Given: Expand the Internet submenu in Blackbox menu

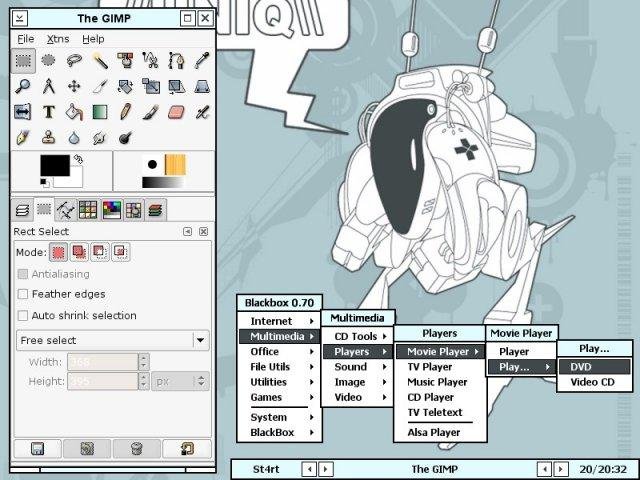Looking at the screenshot, I should [x=280, y=321].
